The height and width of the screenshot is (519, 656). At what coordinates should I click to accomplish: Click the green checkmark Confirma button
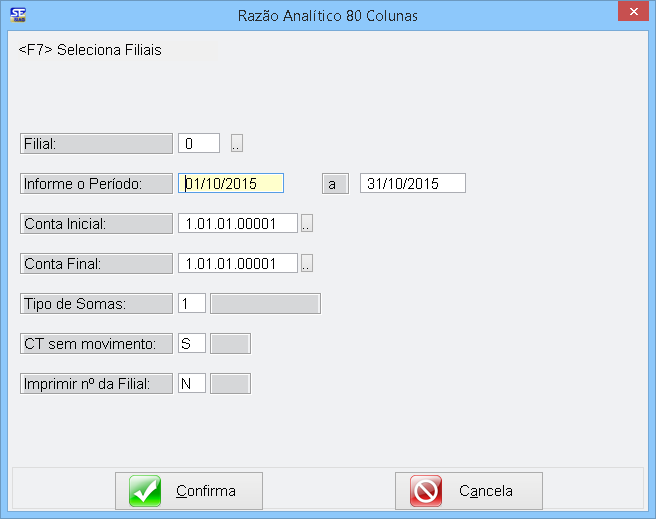[x=195, y=491]
